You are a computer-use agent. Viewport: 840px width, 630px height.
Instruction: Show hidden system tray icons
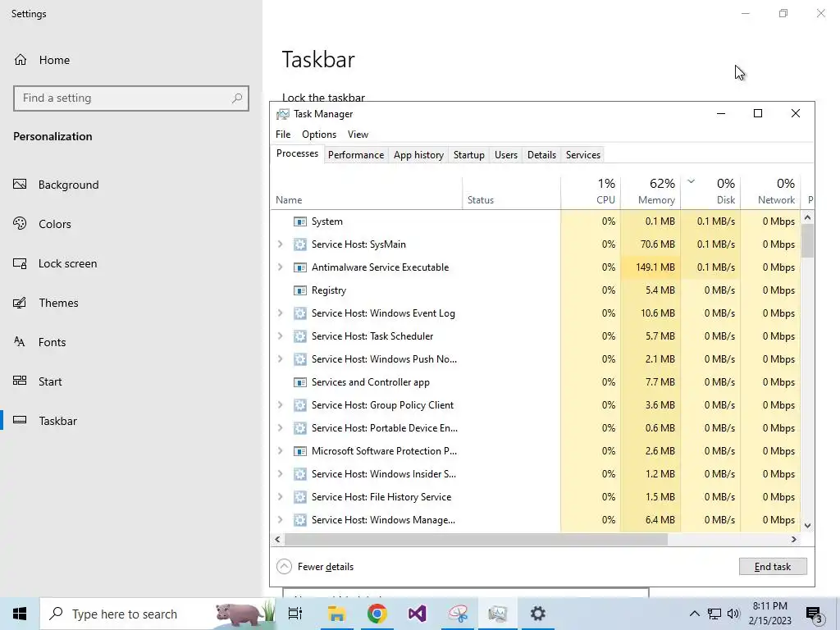[694, 614]
